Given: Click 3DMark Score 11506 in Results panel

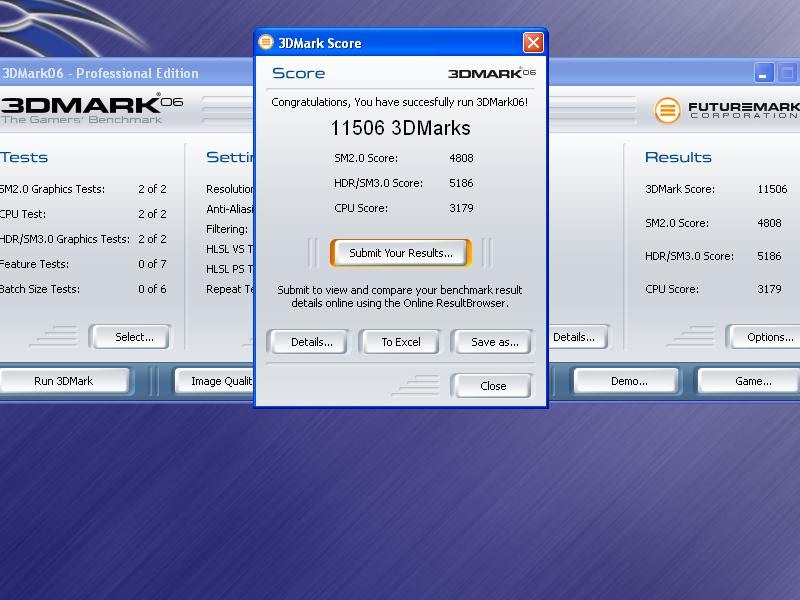Looking at the screenshot, I should (772, 189).
